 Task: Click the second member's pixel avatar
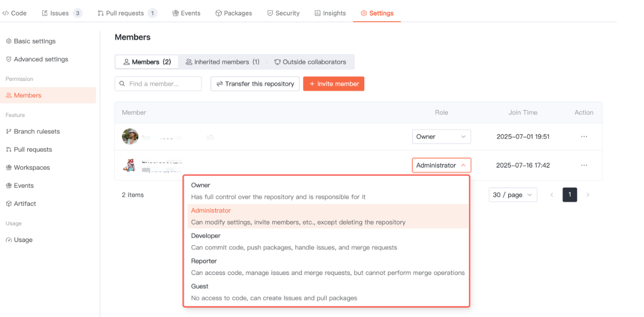[129, 165]
